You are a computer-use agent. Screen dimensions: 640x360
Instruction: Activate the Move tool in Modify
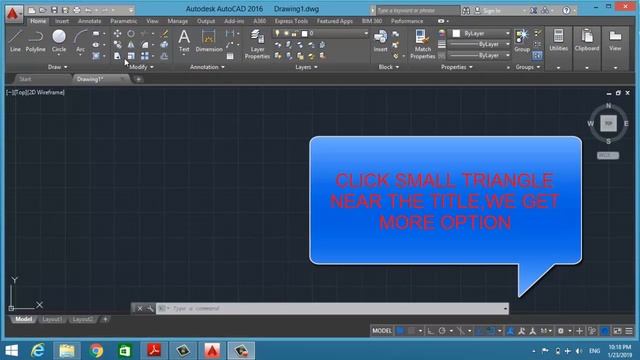coord(117,33)
